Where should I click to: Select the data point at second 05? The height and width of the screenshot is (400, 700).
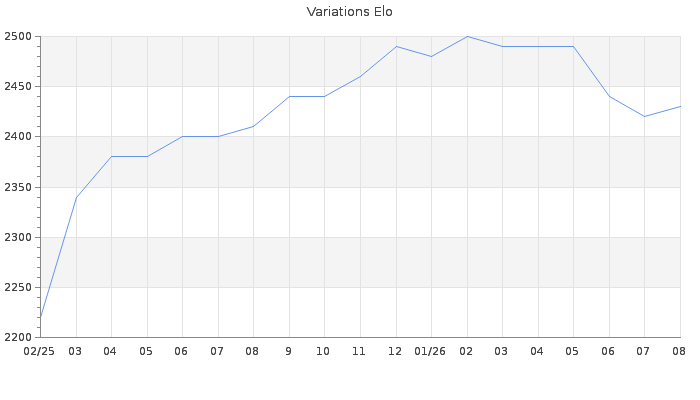pos(573,46)
